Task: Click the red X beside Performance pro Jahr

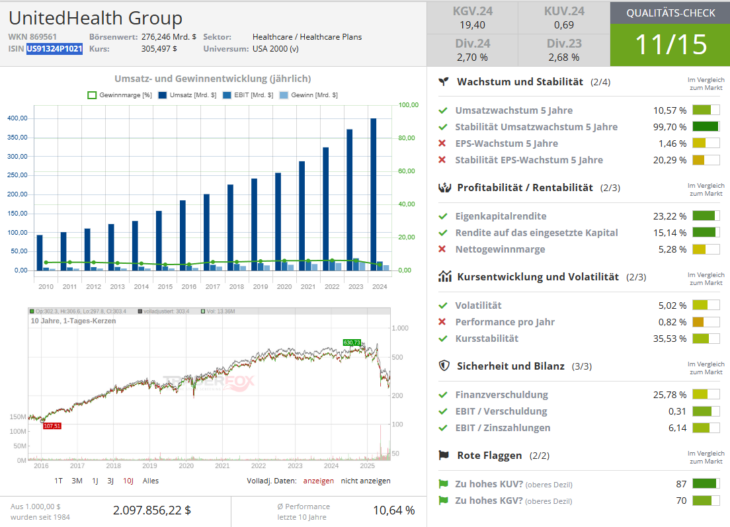Action: pyautogui.click(x=442, y=322)
